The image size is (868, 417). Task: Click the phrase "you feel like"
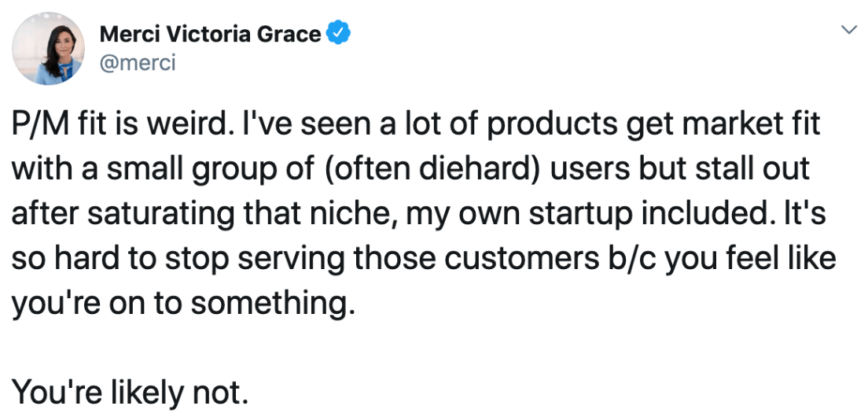coord(750,259)
